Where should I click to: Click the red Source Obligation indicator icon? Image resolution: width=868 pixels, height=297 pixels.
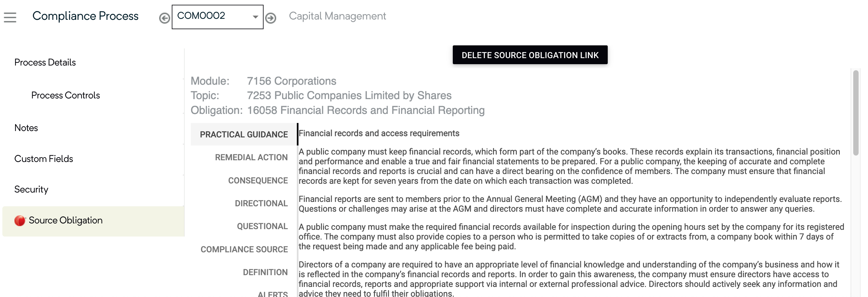point(20,220)
